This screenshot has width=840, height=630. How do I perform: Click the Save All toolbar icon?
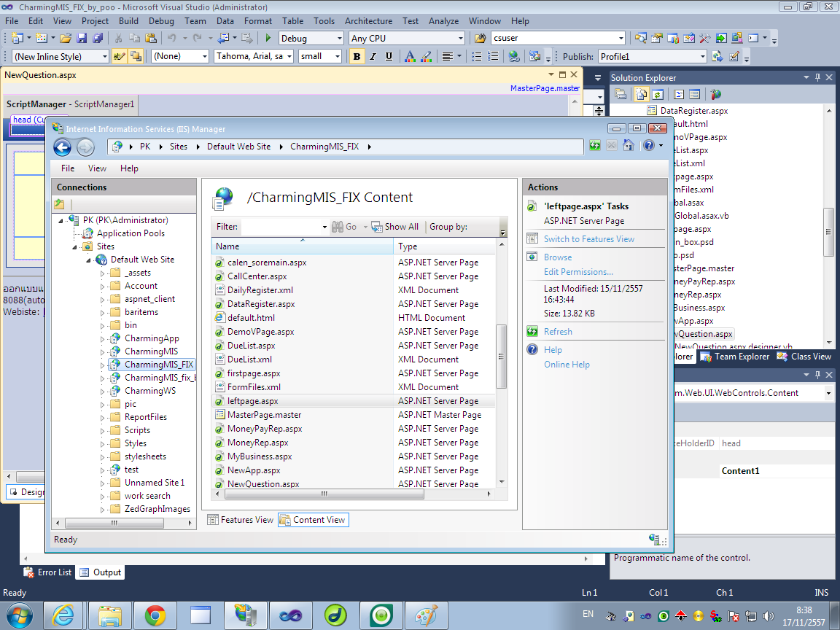coord(98,38)
